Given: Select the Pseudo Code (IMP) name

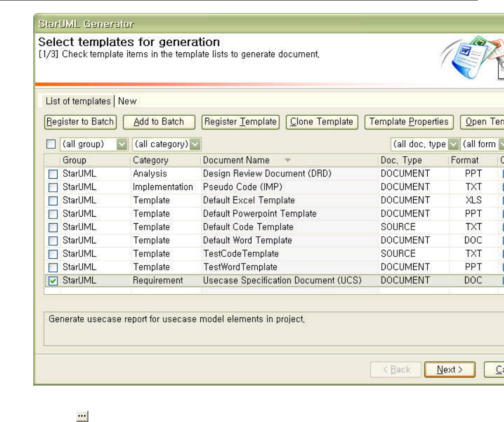Looking at the screenshot, I should (243, 187).
